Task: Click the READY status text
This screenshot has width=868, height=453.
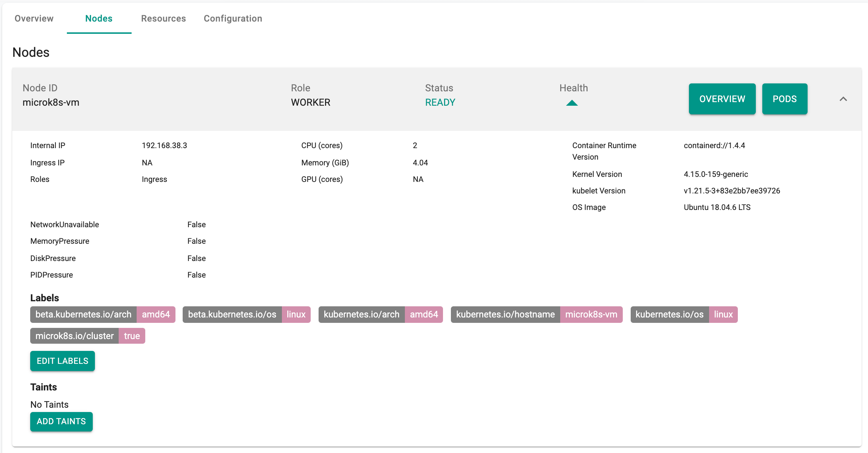Action: [440, 102]
